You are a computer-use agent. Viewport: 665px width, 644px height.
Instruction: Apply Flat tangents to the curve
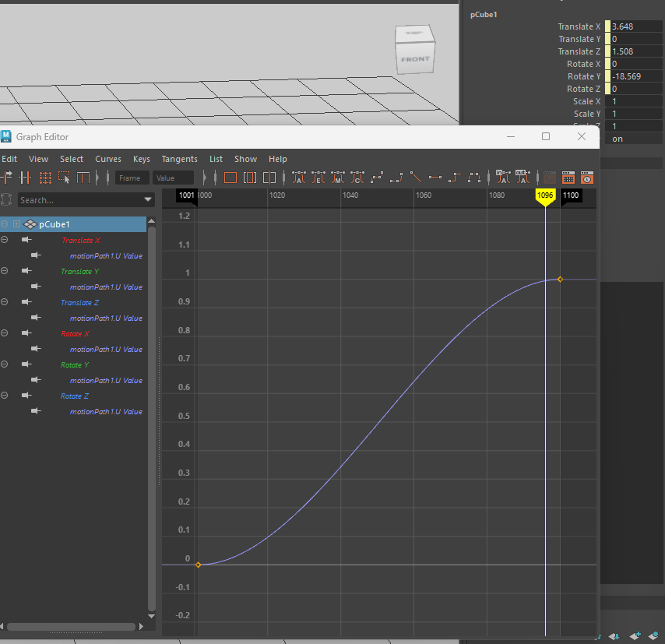(x=435, y=178)
